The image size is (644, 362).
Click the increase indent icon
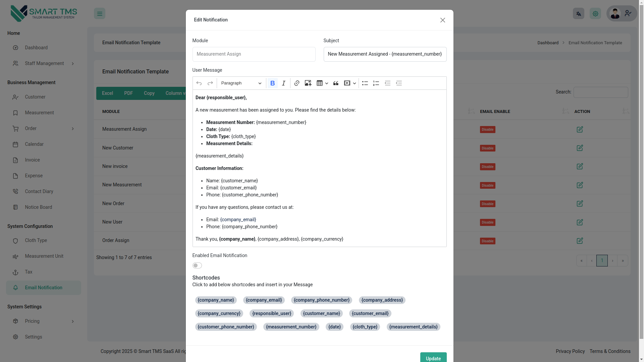[x=399, y=83]
